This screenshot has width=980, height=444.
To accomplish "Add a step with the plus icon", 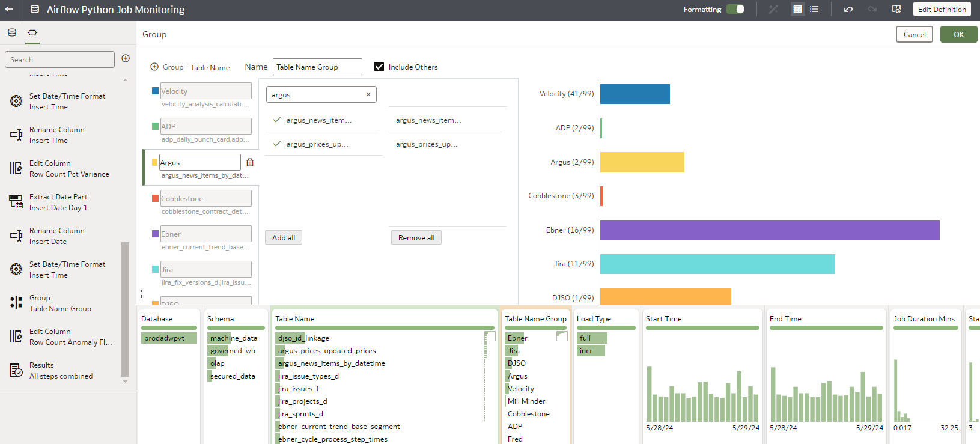I will [126, 58].
